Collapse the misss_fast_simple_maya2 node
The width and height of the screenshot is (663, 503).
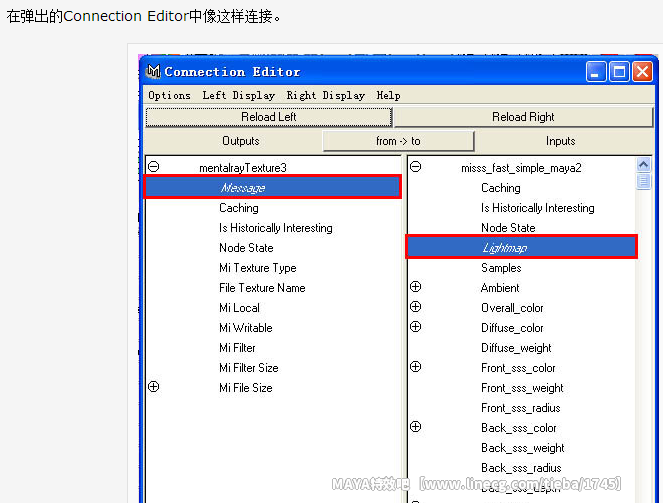[416, 167]
